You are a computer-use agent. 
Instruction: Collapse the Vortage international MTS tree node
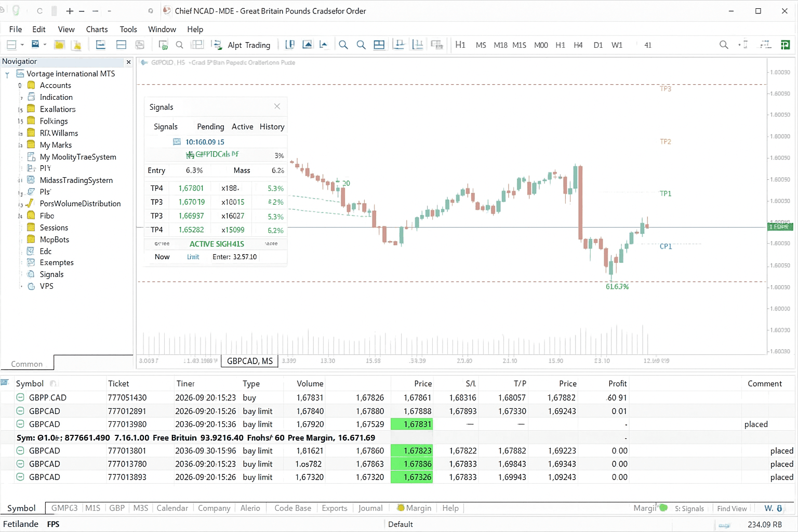(7, 74)
